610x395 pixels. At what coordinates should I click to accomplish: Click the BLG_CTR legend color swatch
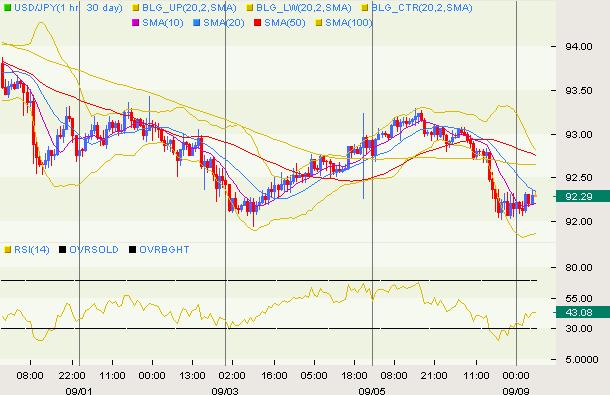pos(365,8)
